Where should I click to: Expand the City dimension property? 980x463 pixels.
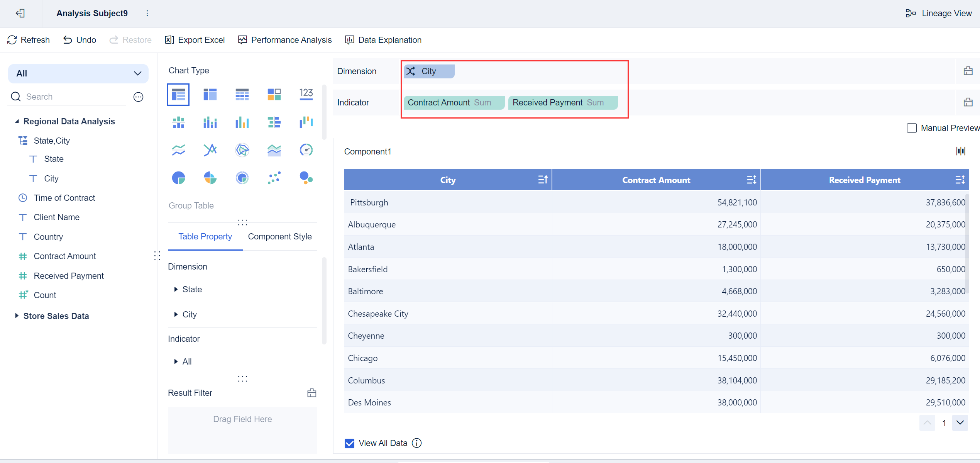(176, 315)
